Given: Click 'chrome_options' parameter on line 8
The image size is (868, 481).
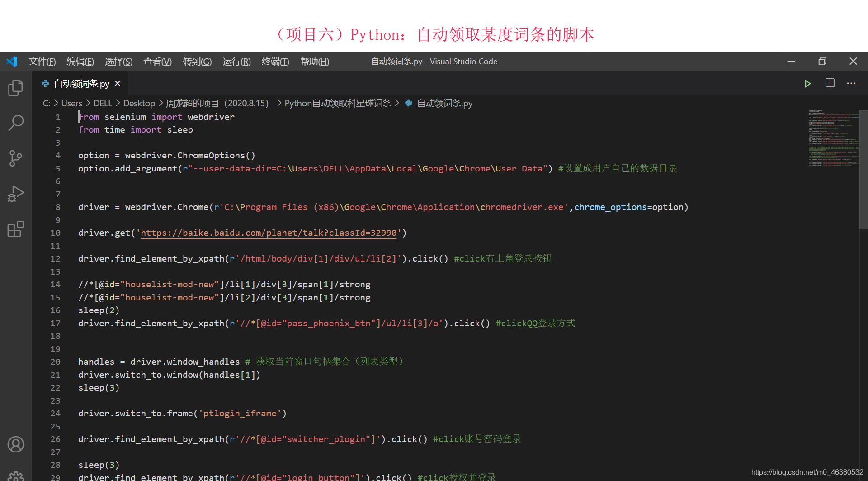Looking at the screenshot, I should point(610,207).
